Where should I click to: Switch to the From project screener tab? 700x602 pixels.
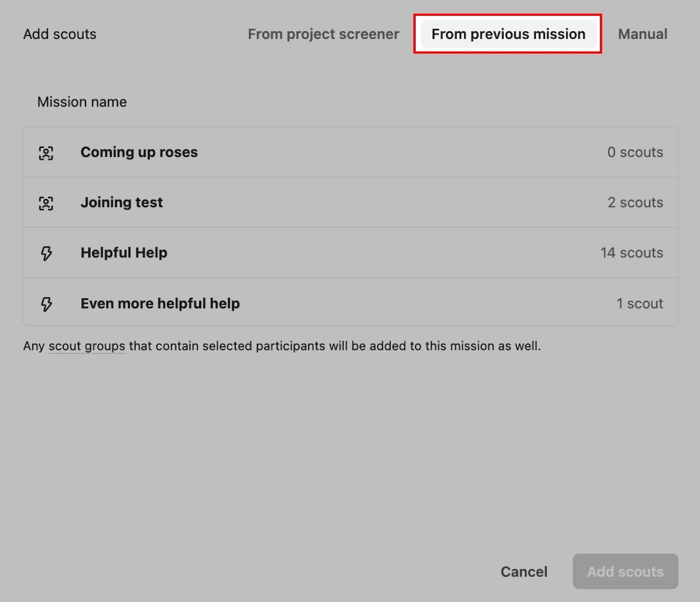[323, 34]
